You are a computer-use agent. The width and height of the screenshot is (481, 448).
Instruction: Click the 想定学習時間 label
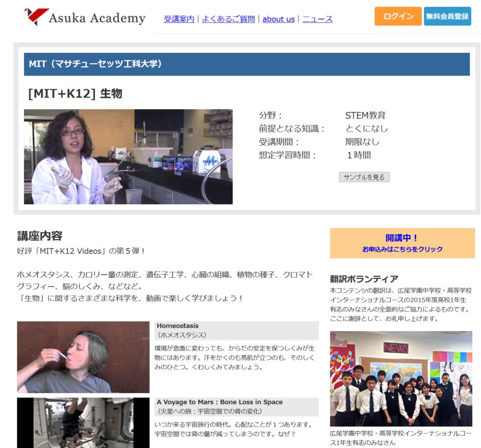click(x=287, y=155)
